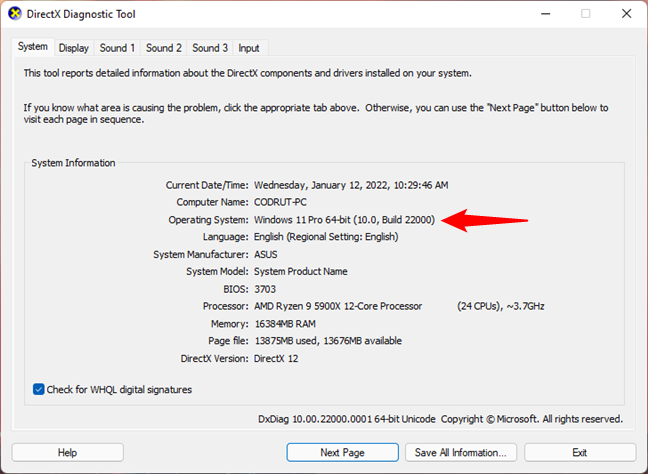This screenshot has width=648, height=474.
Task: Click the English (Regional Setting: English) value
Action: pos(326,237)
